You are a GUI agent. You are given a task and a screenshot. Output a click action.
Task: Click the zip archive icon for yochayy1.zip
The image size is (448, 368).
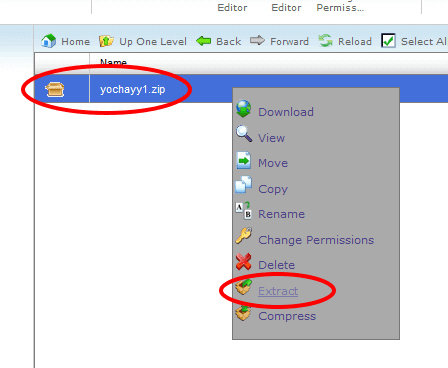point(55,89)
